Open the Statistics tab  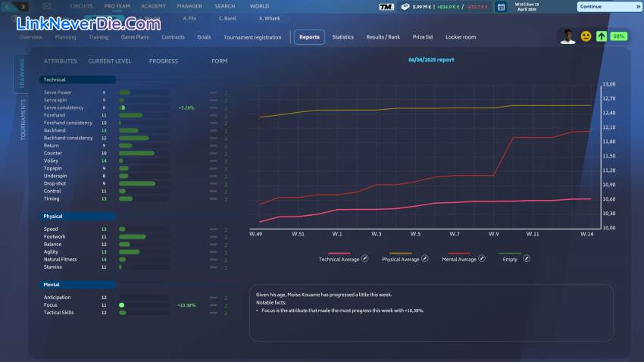342,37
